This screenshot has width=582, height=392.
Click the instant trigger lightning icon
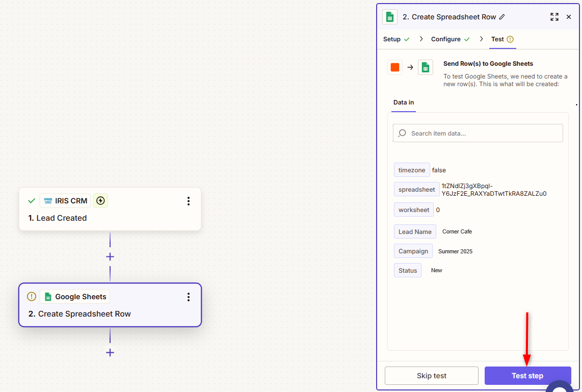click(100, 201)
